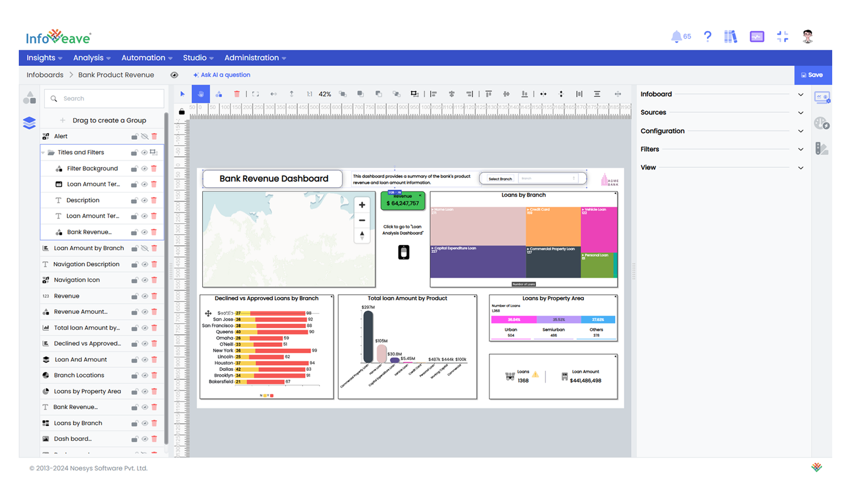
Task: Show the hidden Alert layer
Action: pos(144,137)
